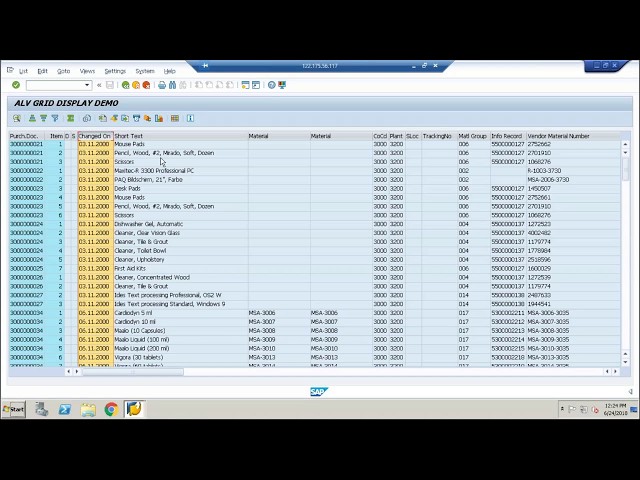Click the Local File export icon
The width and height of the screenshot is (640, 480).
[125, 118]
